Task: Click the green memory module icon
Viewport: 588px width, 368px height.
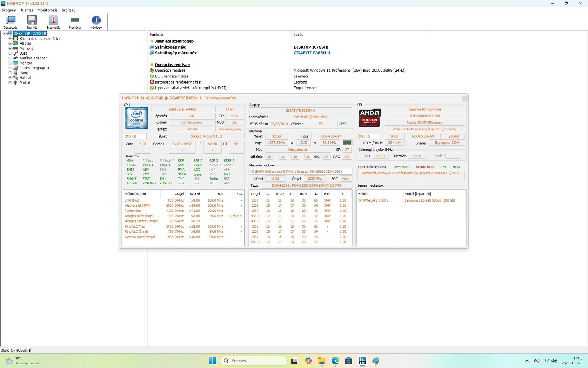Action: coord(347,143)
